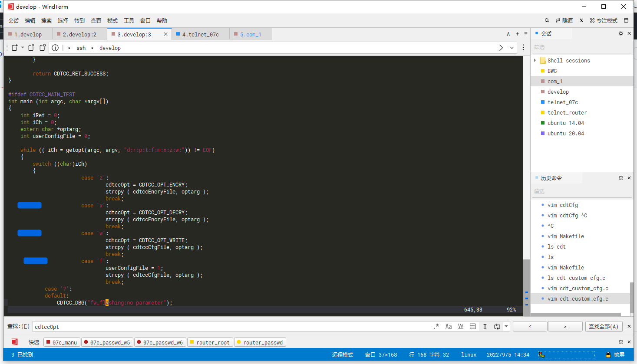
Task: Switch to the 1.develop tab
Action: point(28,34)
